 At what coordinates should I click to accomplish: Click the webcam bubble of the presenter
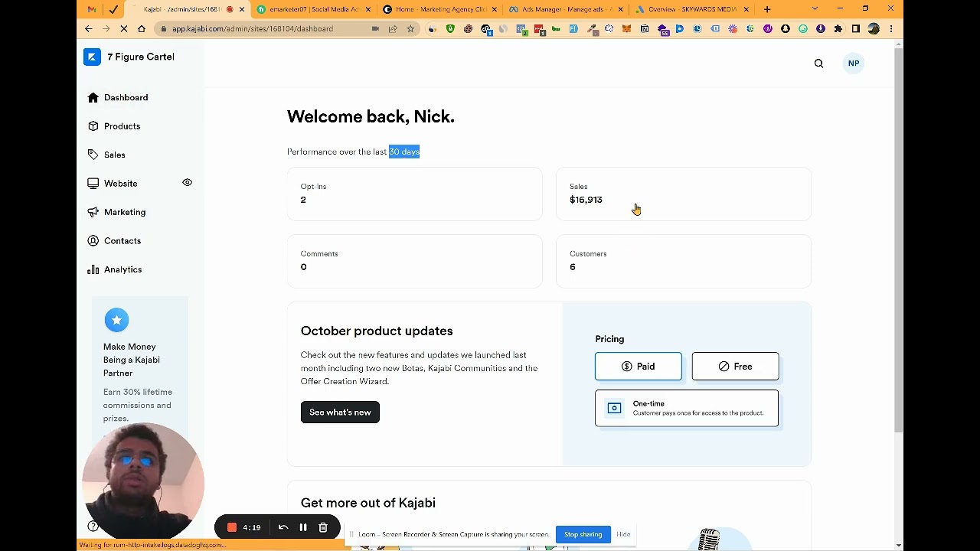[143, 482]
